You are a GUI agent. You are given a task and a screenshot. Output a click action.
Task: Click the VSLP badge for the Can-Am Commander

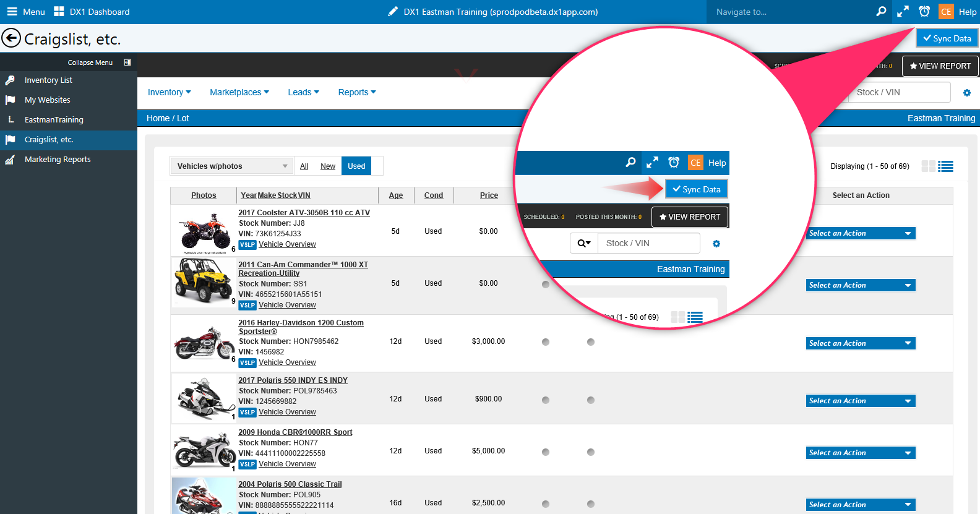pos(247,306)
